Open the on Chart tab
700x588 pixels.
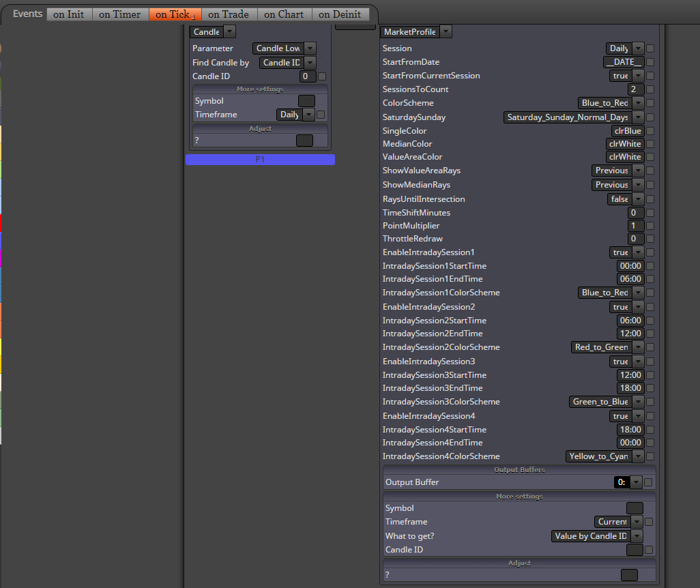284,14
